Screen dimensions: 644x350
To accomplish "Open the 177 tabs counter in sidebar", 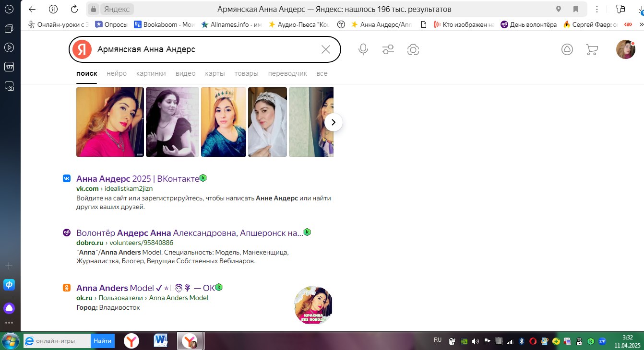I will pos(9,67).
